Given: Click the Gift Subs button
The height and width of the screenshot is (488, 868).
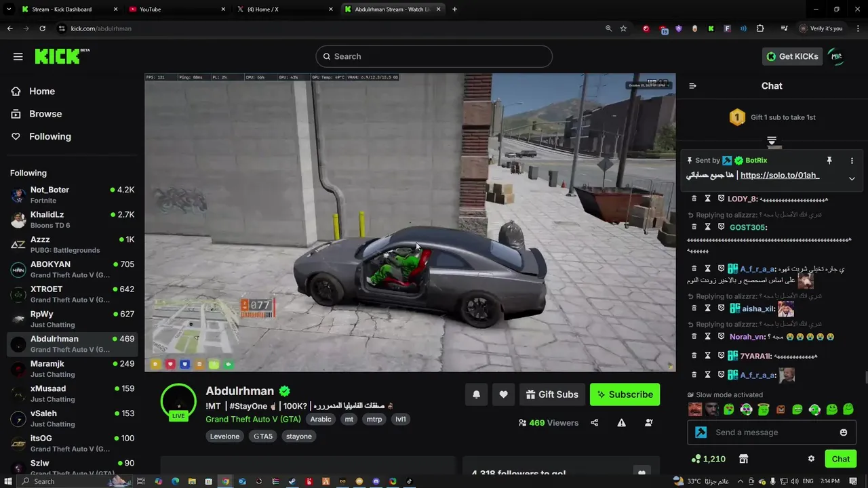Looking at the screenshot, I should point(551,394).
